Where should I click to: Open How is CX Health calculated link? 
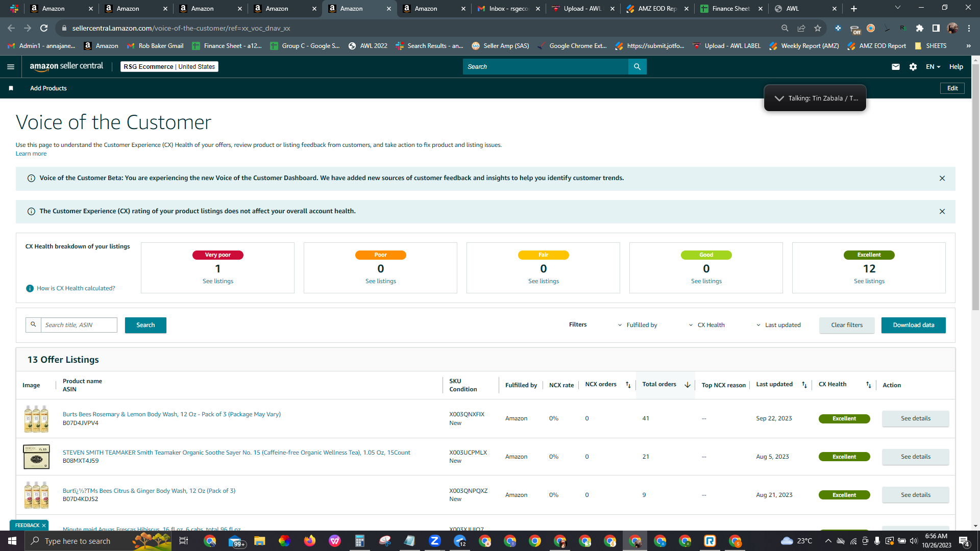click(76, 289)
